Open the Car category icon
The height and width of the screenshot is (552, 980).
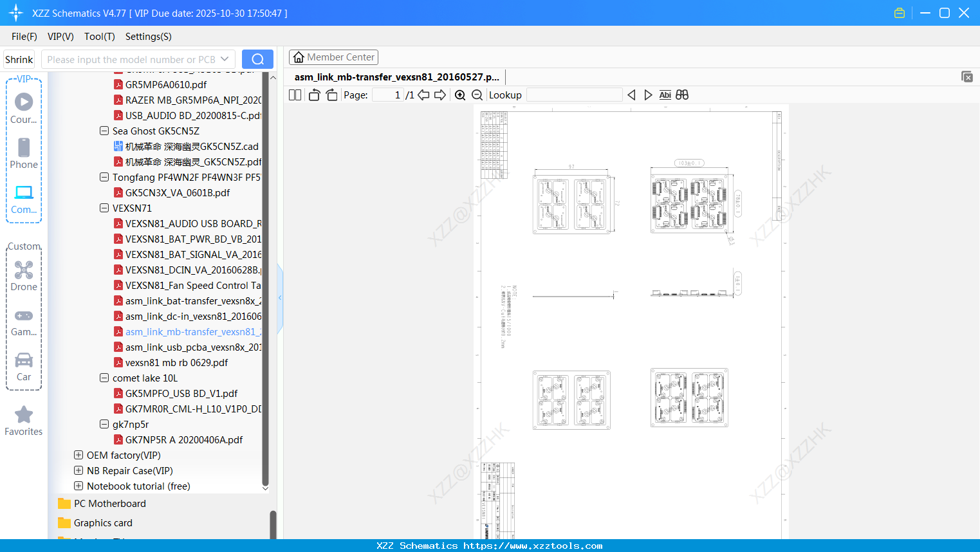coord(24,366)
